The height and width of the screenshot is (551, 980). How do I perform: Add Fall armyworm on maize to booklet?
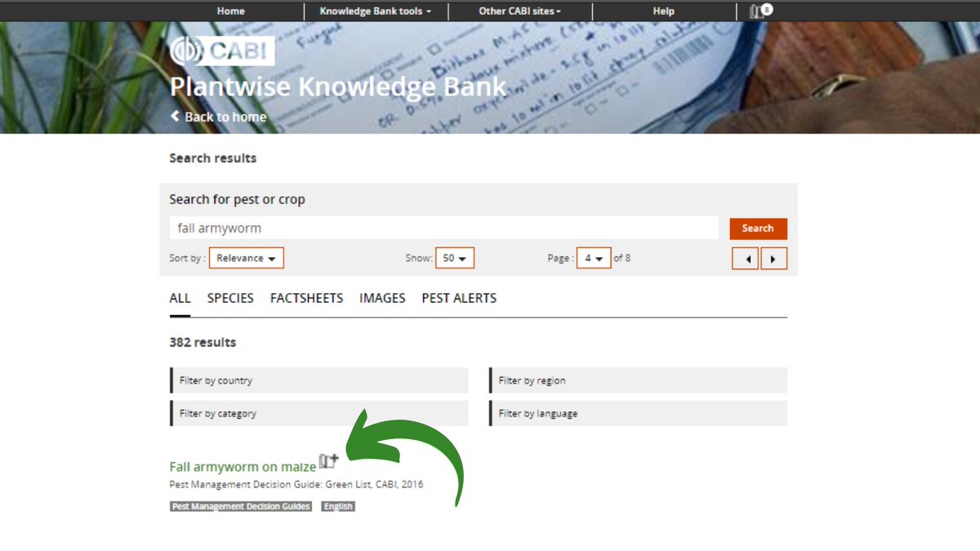point(328,461)
